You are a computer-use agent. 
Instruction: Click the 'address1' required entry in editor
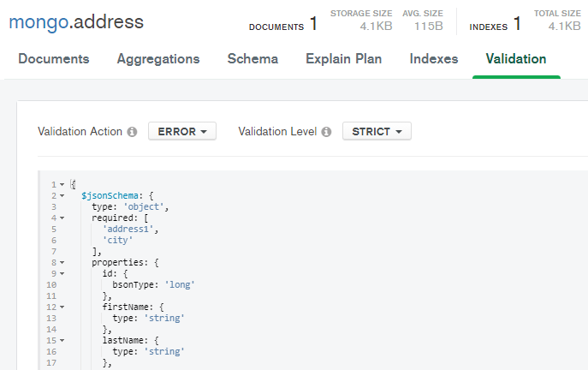(128, 230)
